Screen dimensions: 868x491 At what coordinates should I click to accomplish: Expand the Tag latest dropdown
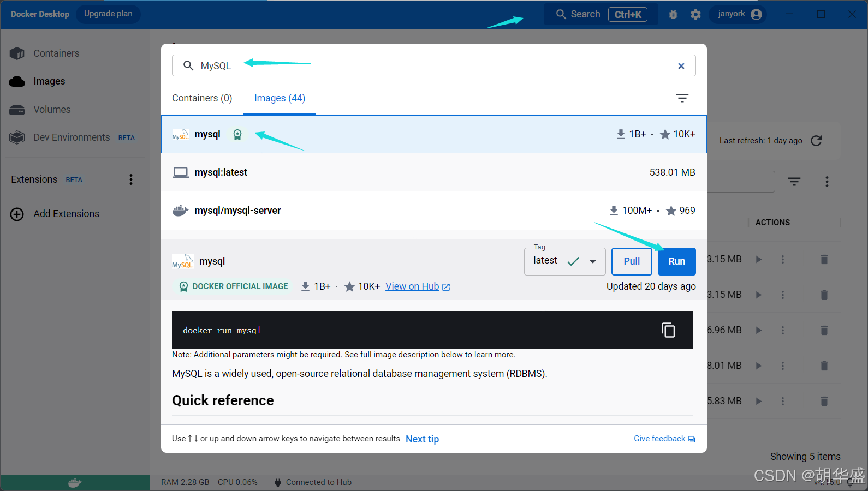(x=592, y=261)
